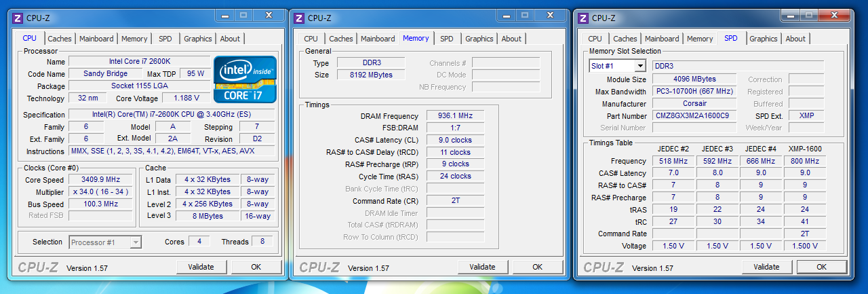Open Mainboard tab in left CPU window
Screen dimensions: 868x294
pos(96,39)
